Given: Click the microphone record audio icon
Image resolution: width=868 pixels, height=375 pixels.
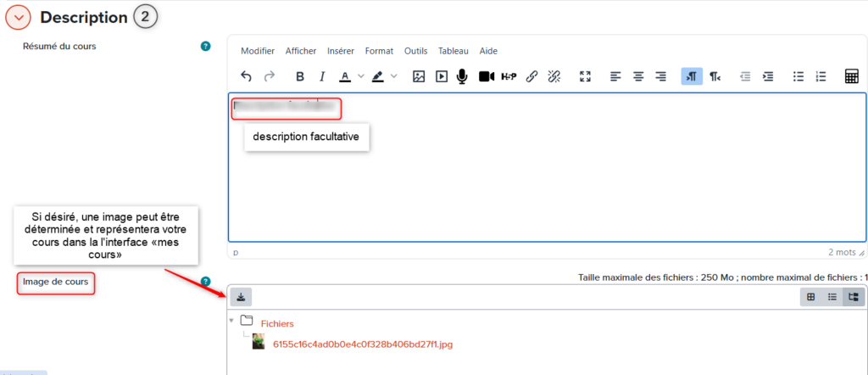Looking at the screenshot, I should click(x=462, y=76).
